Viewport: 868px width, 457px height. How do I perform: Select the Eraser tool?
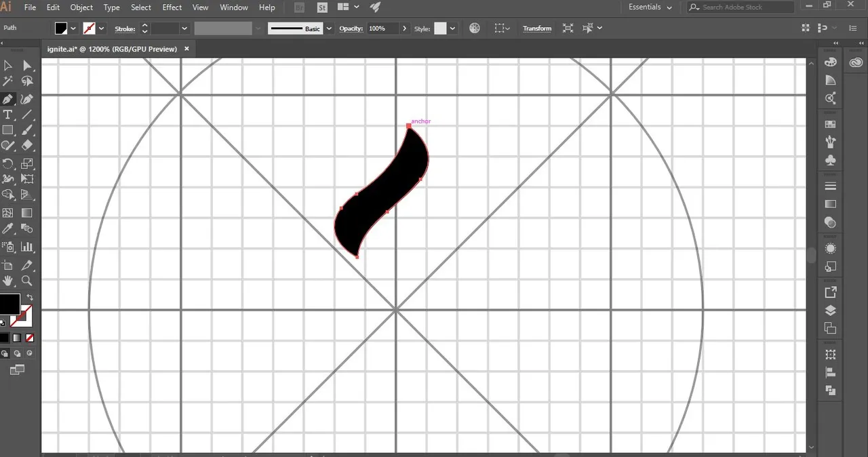pyautogui.click(x=27, y=145)
